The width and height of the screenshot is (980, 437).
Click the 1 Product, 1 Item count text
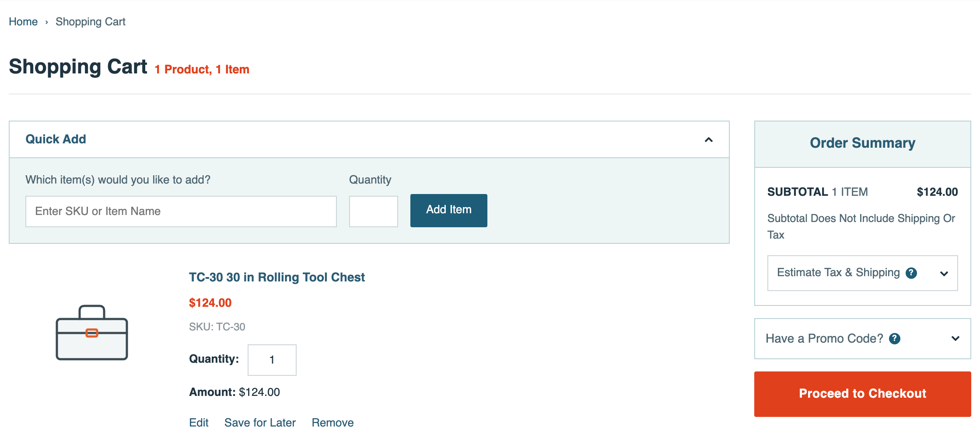pos(202,69)
